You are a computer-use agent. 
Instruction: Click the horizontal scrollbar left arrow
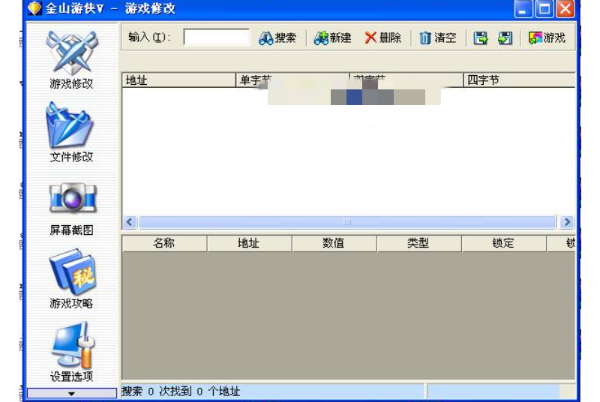tap(130, 222)
